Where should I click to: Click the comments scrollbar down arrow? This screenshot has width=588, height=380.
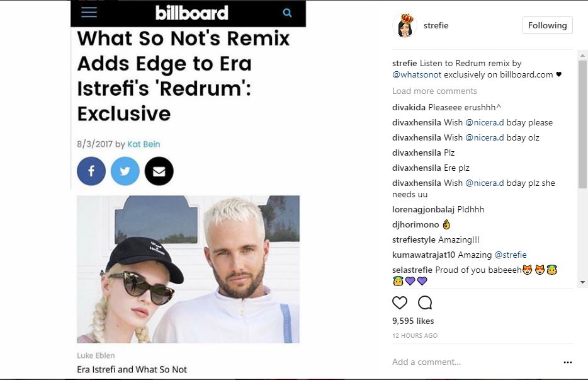coord(582,282)
